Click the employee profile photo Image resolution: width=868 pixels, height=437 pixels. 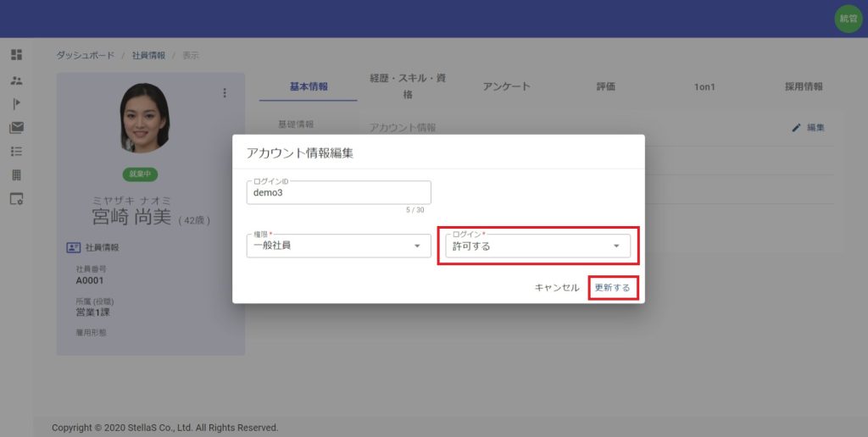click(145, 118)
